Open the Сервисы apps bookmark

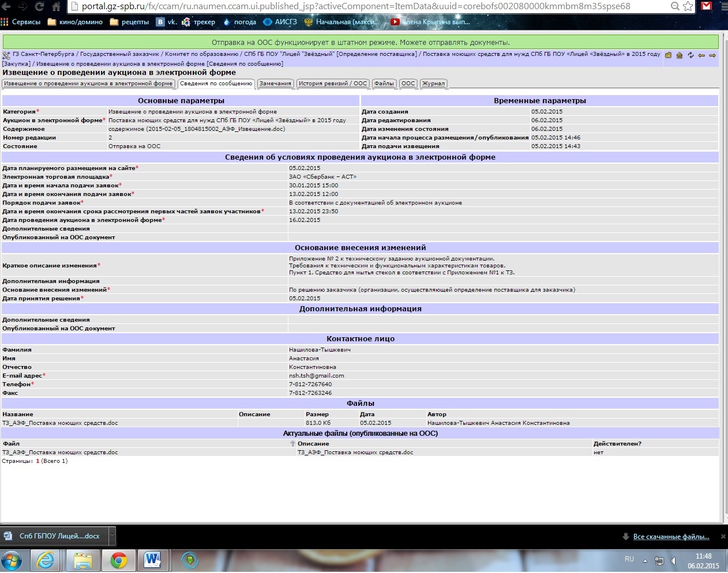[x=21, y=22]
